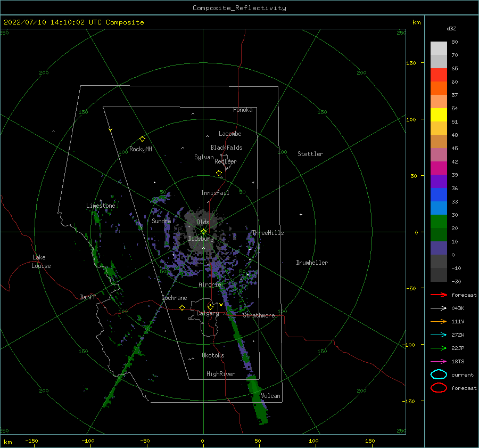Select the Banff label
Viewport: 479px width, 448px height.
tap(88, 297)
